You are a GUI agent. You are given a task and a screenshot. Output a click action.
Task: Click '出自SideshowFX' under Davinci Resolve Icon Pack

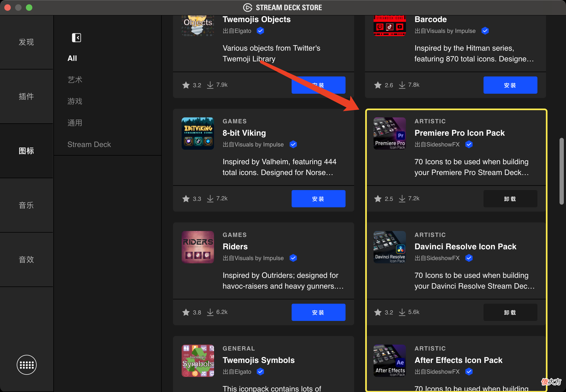(437, 258)
